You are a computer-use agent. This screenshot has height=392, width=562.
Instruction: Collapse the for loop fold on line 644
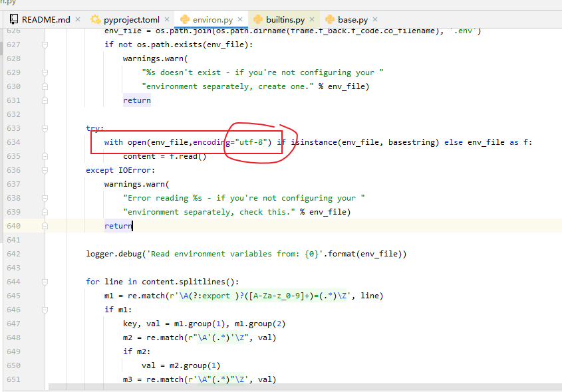(x=45, y=282)
